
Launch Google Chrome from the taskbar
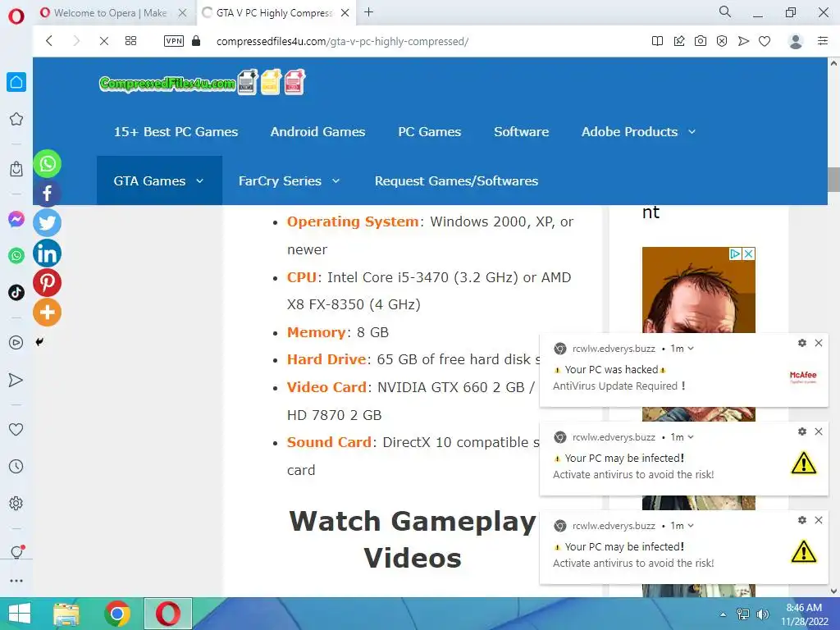click(117, 614)
